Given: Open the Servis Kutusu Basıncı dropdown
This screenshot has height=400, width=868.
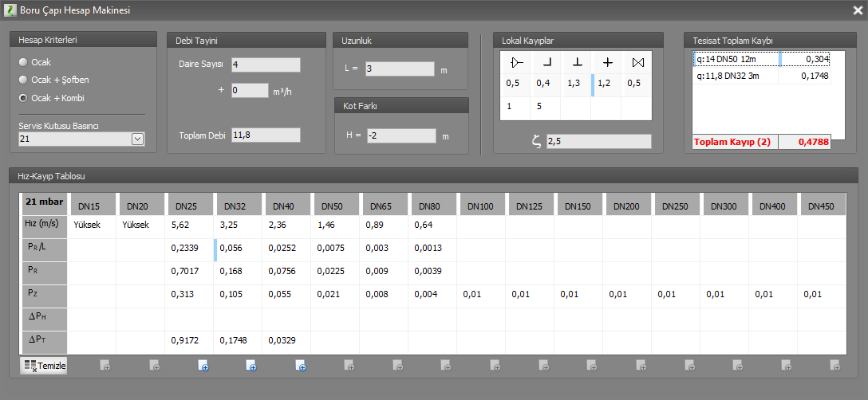Looking at the screenshot, I should pos(137,139).
